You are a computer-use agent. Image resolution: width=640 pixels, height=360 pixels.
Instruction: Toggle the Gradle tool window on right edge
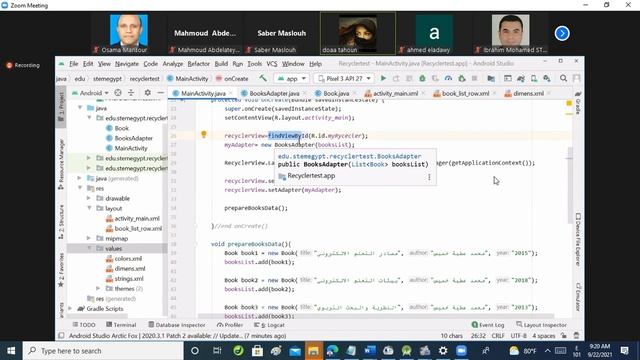tap(578, 103)
